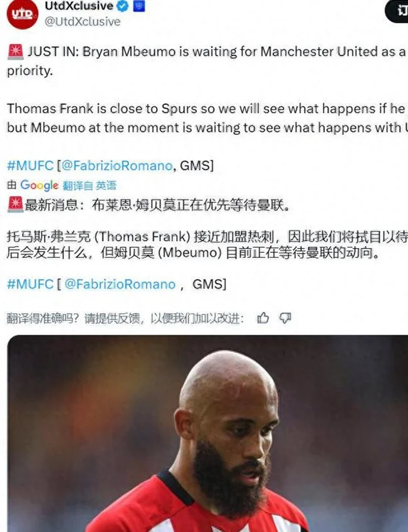The width and height of the screenshot is (408, 532).
Task: Open #MUFC hashtag in translated text
Action: pyautogui.click(x=30, y=284)
